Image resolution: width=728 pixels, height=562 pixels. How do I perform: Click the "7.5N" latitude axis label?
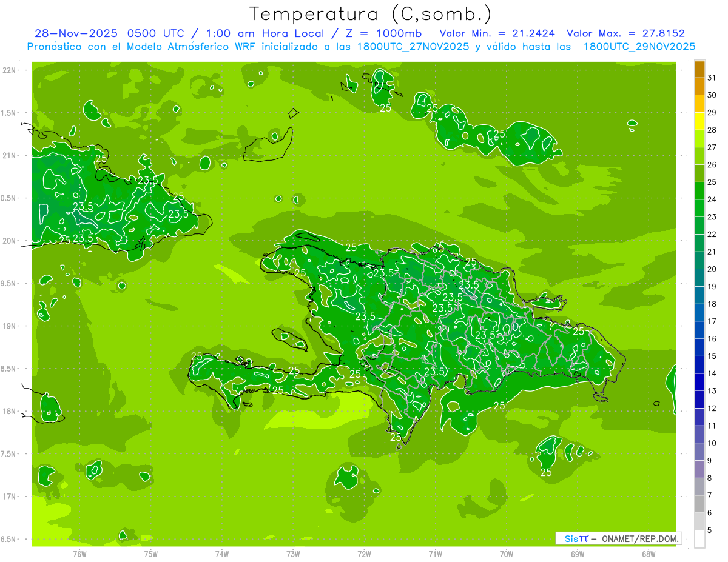pos(8,454)
